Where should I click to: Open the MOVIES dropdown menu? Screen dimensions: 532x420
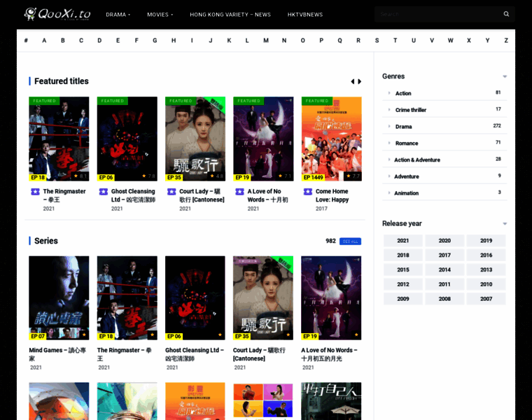tap(160, 15)
